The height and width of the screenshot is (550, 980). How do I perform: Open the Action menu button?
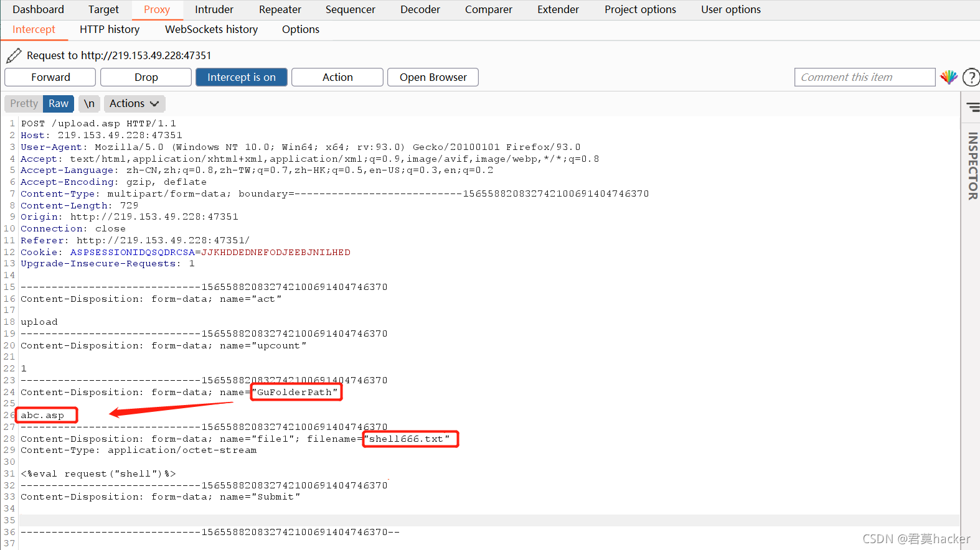pyautogui.click(x=337, y=77)
